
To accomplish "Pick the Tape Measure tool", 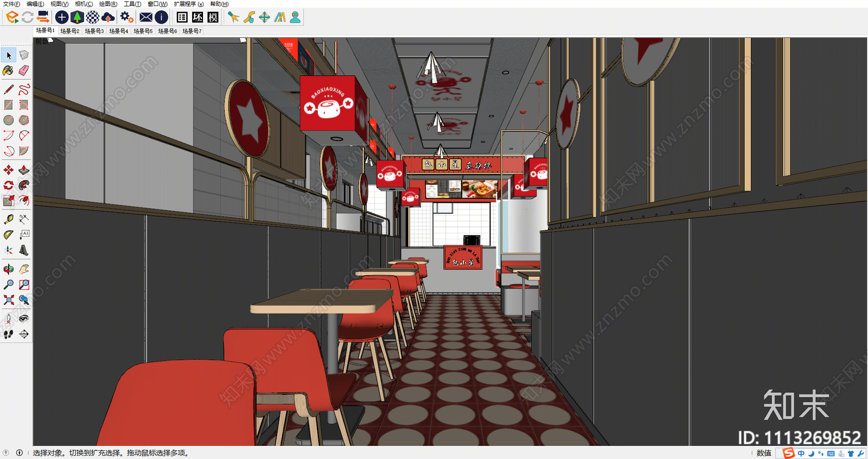I will click(x=9, y=219).
